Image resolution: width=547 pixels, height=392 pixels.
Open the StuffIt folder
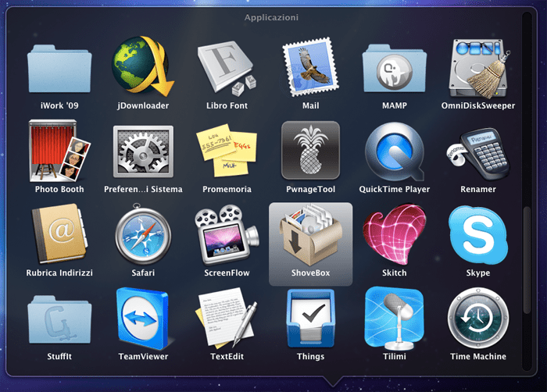coord(59,319)
